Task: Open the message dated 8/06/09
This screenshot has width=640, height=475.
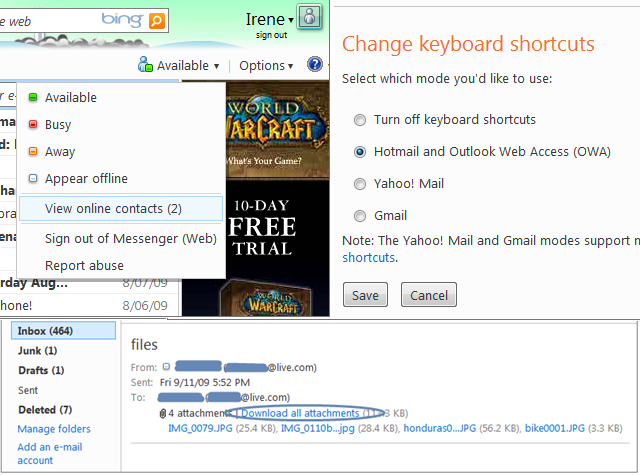Action: point(89,305)
